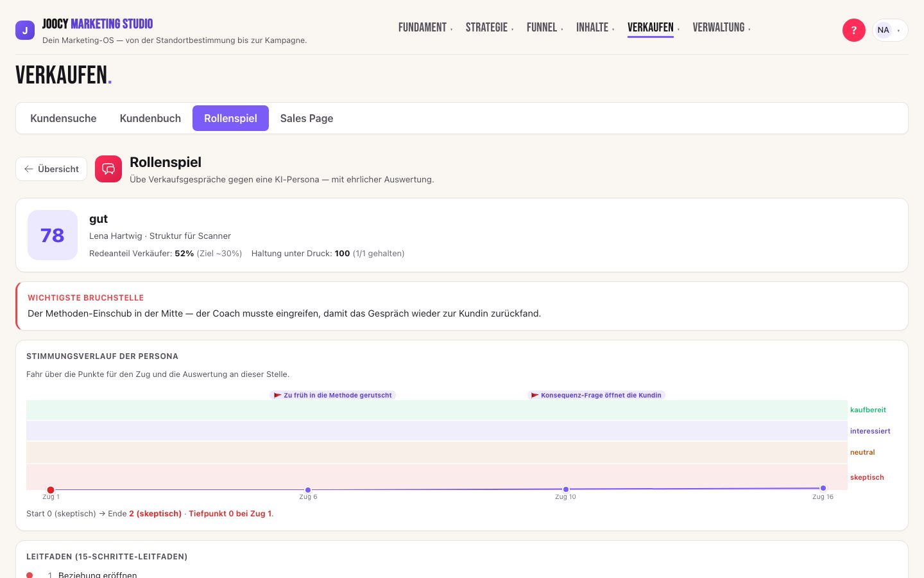This screenshot has width=924, height=578.
Task: Expand the NA user account menu
Action: [x=890, y=30]
